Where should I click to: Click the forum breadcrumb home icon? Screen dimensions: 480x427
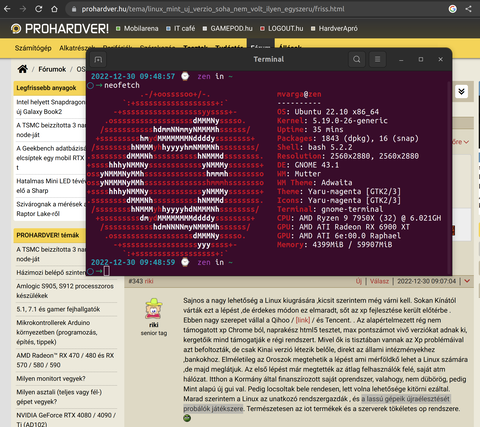click(23, 69)
